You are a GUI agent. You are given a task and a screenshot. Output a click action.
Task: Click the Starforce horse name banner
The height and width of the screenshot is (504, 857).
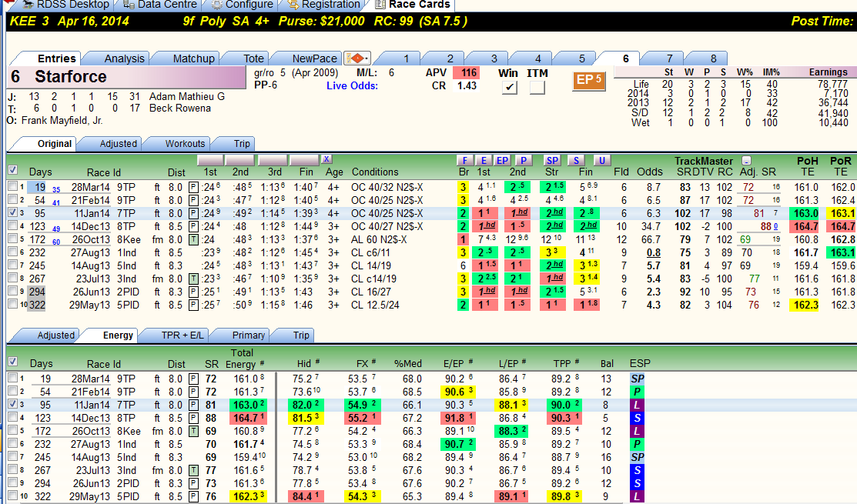click(x=127, y=77)
